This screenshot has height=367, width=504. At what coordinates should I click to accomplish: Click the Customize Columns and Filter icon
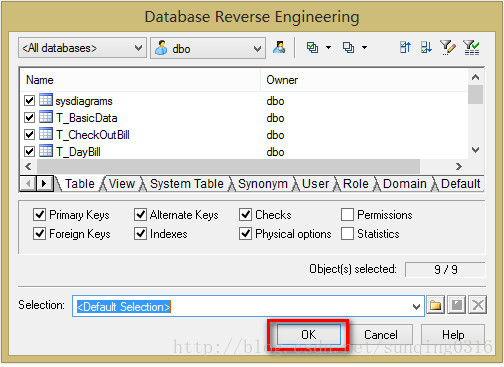click(x=448, y=48)
